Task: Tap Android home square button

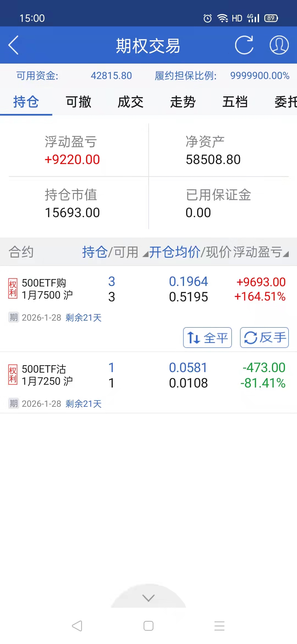Action: (148, 626)
